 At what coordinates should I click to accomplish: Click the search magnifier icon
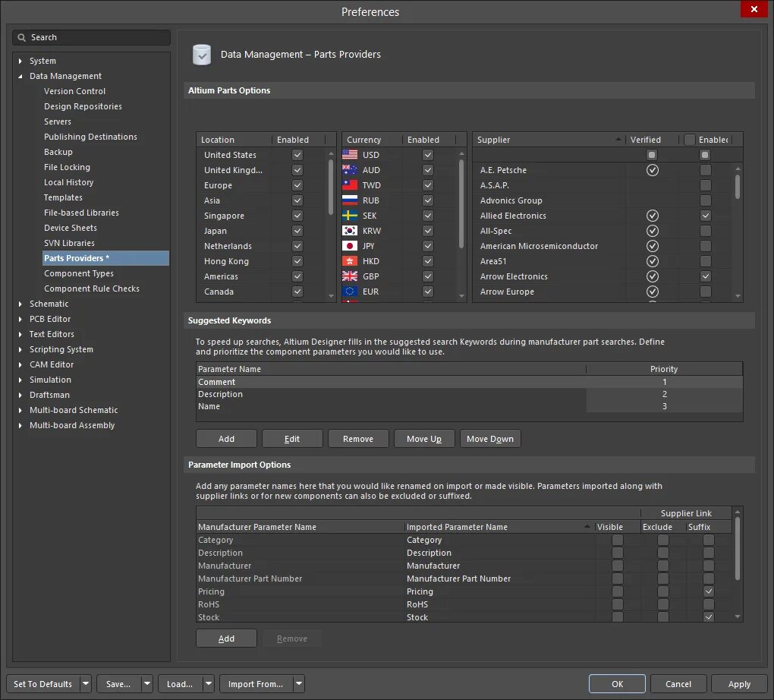(x=21, y=37)
